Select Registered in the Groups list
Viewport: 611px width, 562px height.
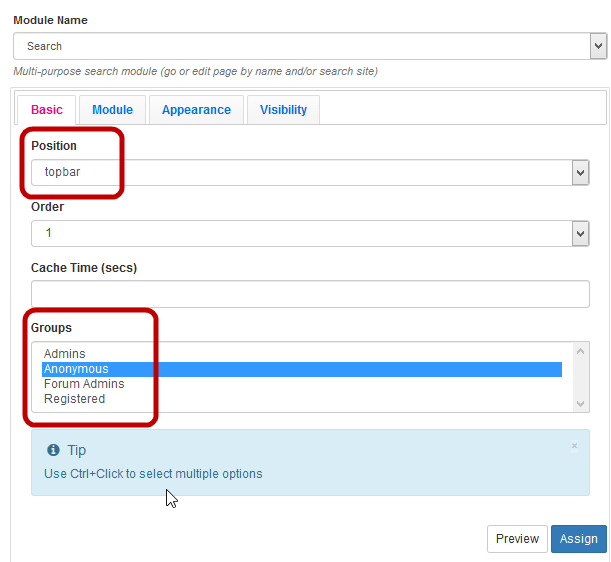click(74, 399)
